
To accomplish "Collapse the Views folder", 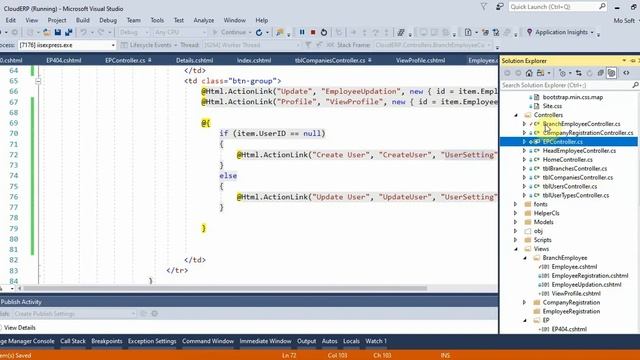I will pos(516,249).
